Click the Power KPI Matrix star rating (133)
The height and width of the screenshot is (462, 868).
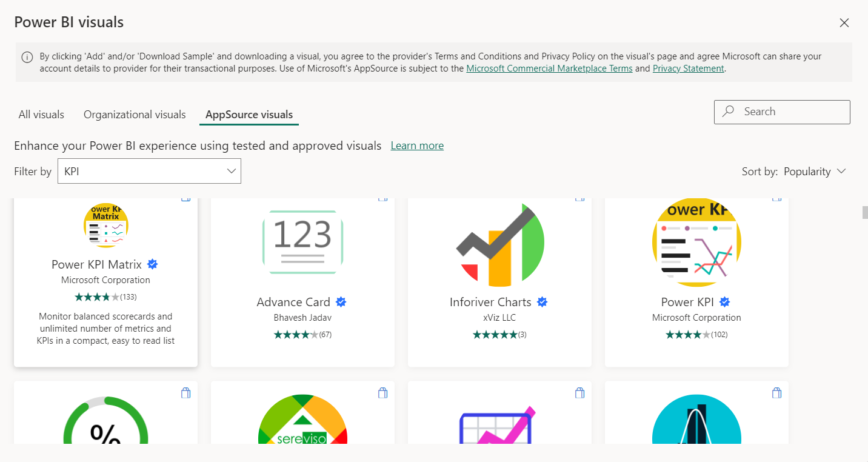click(105, 297)
